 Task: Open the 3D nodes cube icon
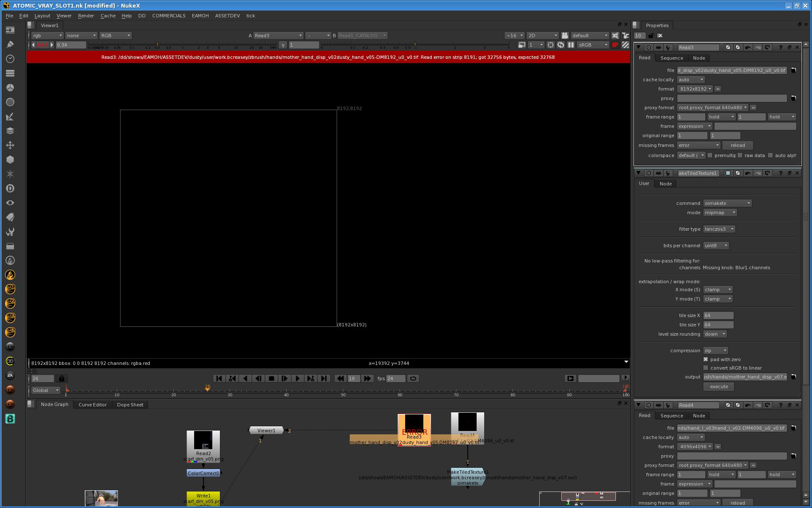pos(10,160)
